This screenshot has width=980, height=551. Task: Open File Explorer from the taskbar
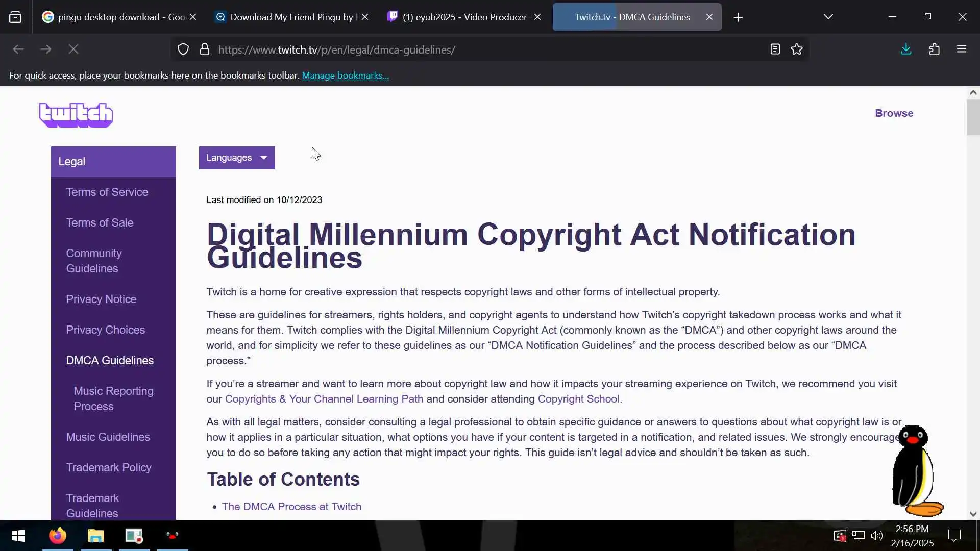point(96,536)
